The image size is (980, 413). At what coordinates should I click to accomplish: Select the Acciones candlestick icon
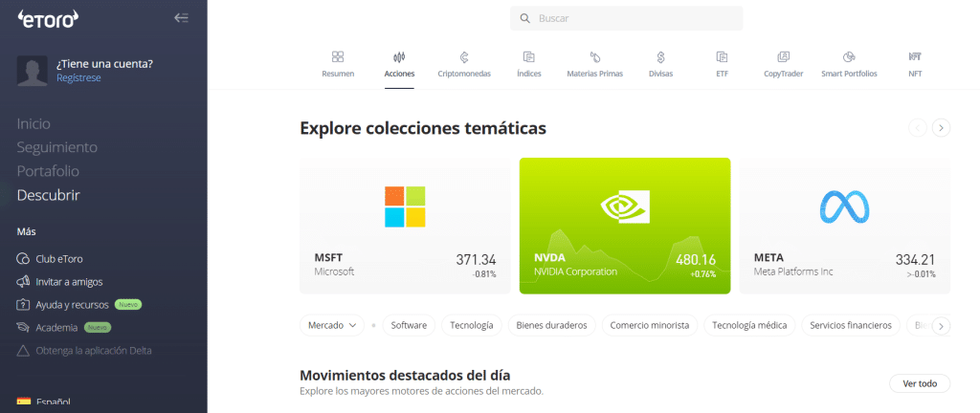[399, 57]
